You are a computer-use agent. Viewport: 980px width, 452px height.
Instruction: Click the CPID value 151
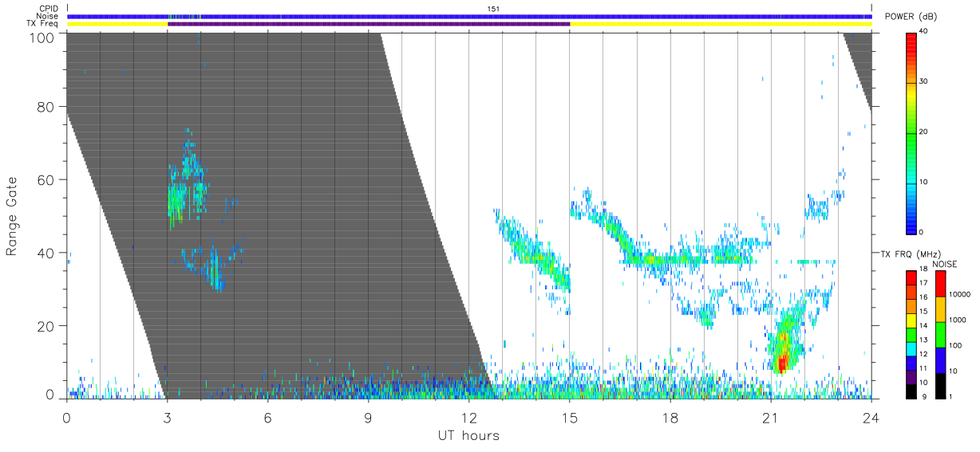[492, 9]
